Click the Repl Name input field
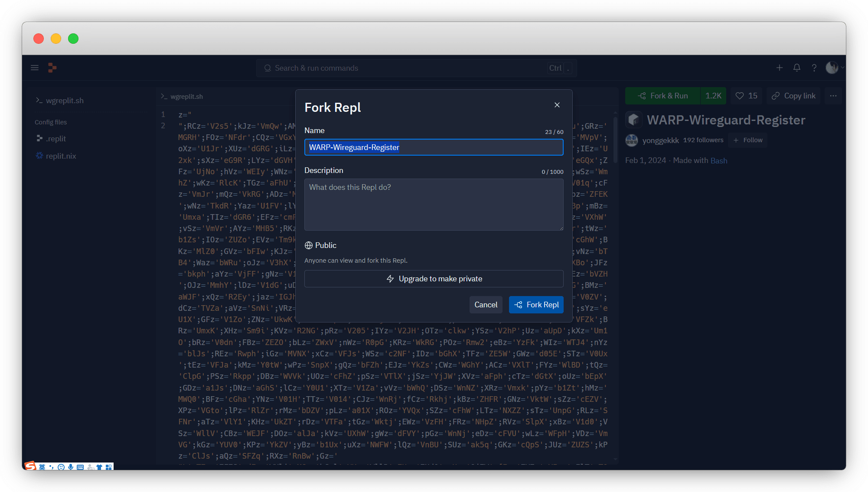The image size is (868, 492). click(434, 147)
